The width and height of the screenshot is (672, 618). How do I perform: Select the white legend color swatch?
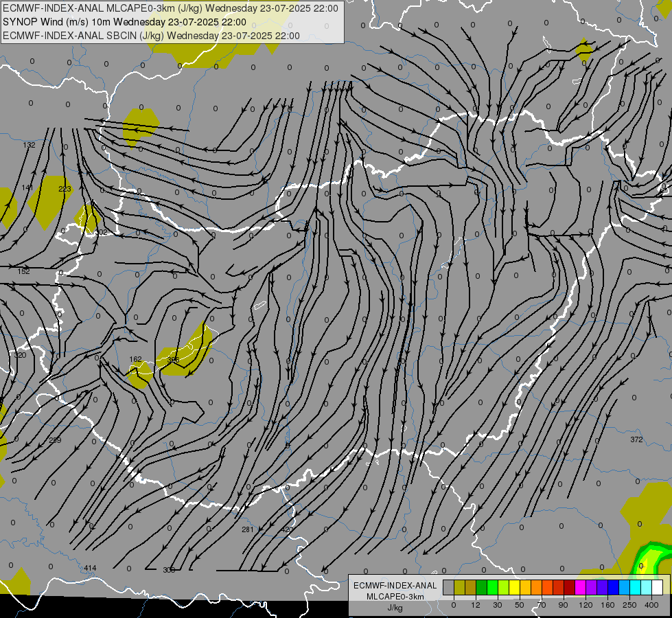click(658, 588)
